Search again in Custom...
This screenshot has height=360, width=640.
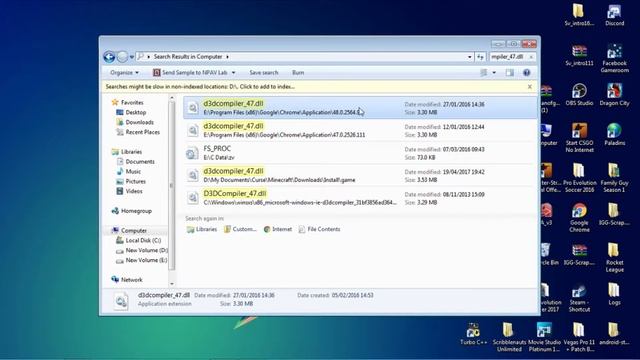240,229
